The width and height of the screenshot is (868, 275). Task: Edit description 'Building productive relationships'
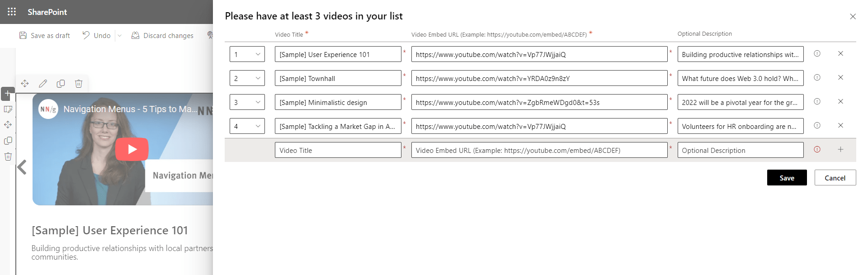(741, 54)
